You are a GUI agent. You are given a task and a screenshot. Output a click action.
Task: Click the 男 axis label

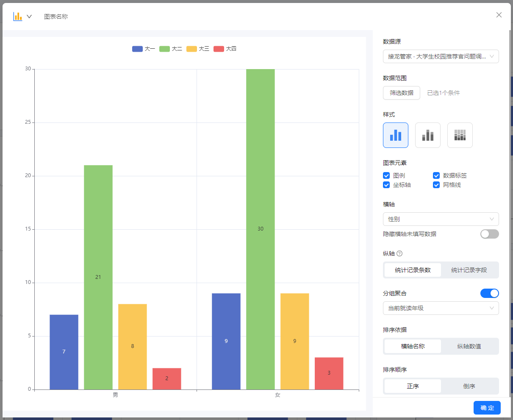click(x=115, y=395)
